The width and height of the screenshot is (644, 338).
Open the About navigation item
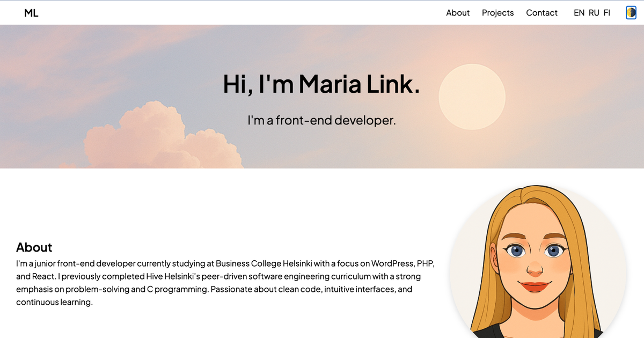tap(457, 12)
